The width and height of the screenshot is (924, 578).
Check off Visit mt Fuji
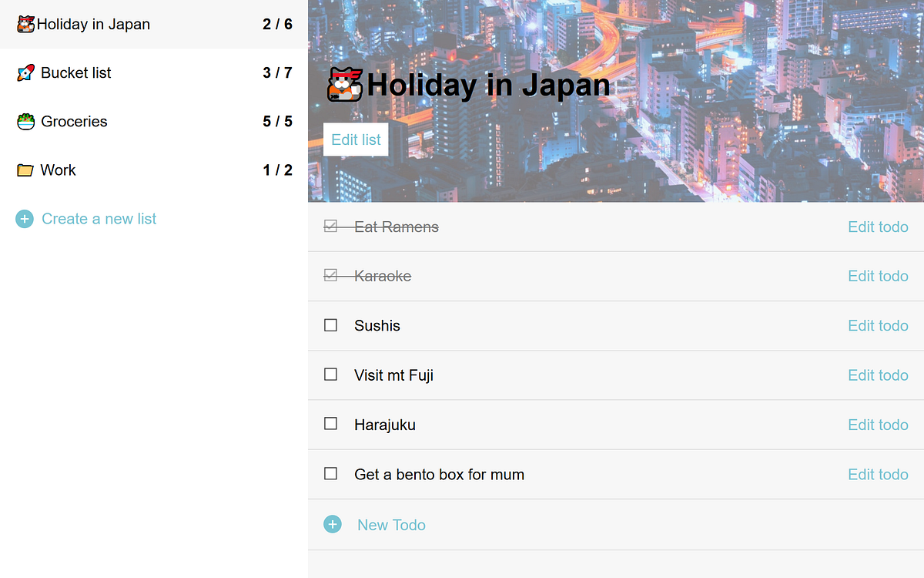click(x=331, y=374)
